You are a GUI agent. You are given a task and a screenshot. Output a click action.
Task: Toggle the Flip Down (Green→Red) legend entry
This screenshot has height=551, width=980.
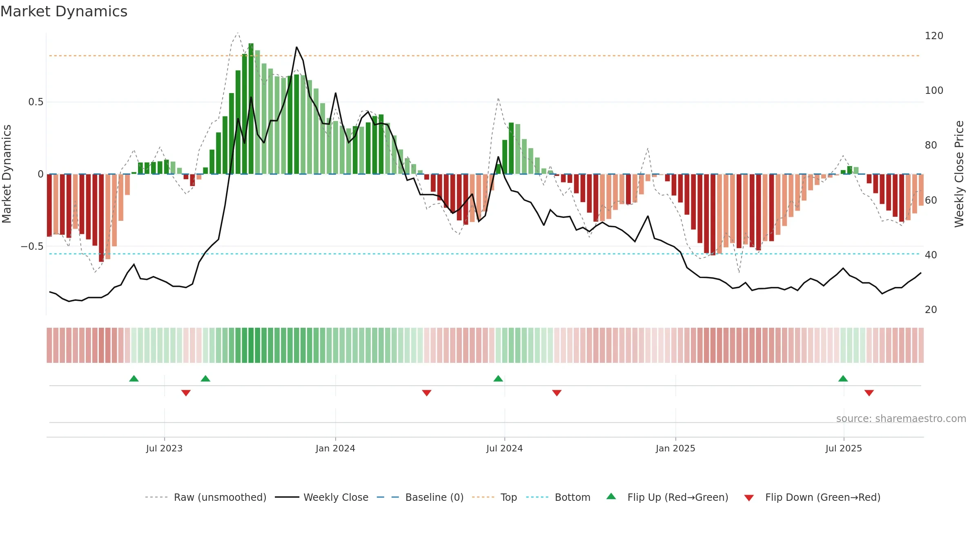[x=812, y=497]
